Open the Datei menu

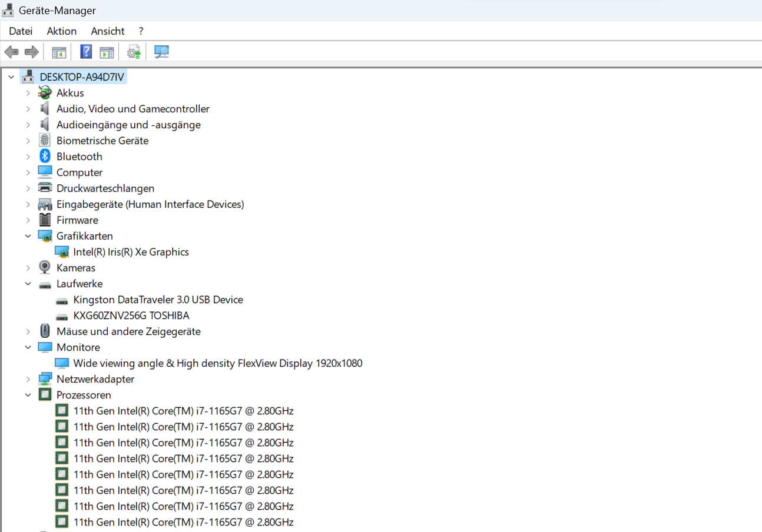[21, 31]
